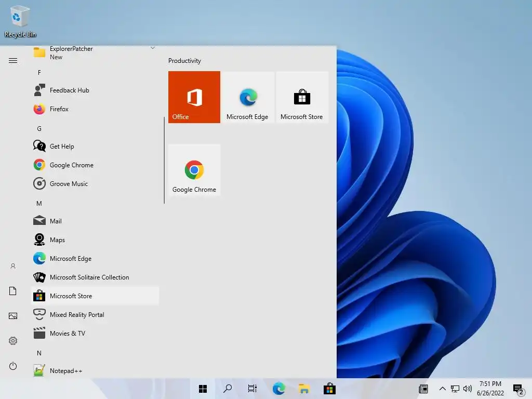This screenshot has height=399, width=532.
Task: Open the Get Help app icon
Action: tap(39, 146)
